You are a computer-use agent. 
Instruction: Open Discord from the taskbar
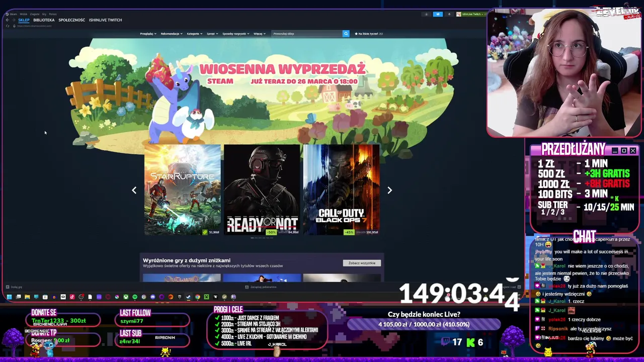tap(153, 297)
